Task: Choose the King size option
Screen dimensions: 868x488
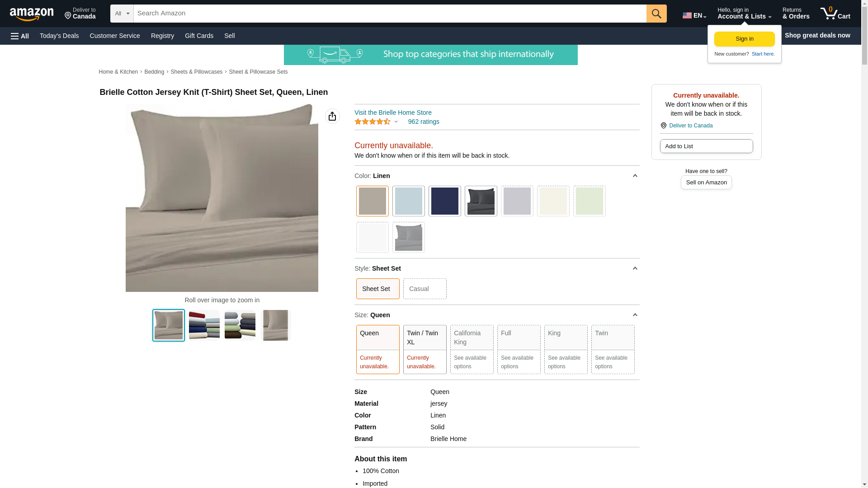Action: 566,349
